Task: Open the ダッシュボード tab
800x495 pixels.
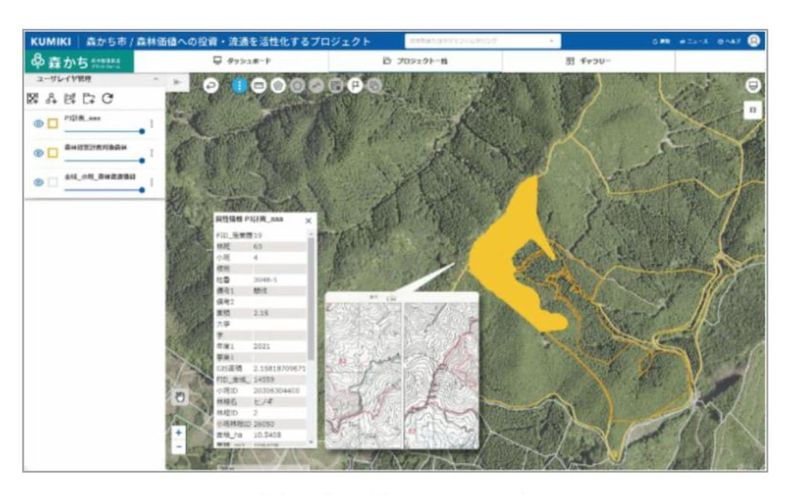Action: pyautogui.click(x=242, y=61)
